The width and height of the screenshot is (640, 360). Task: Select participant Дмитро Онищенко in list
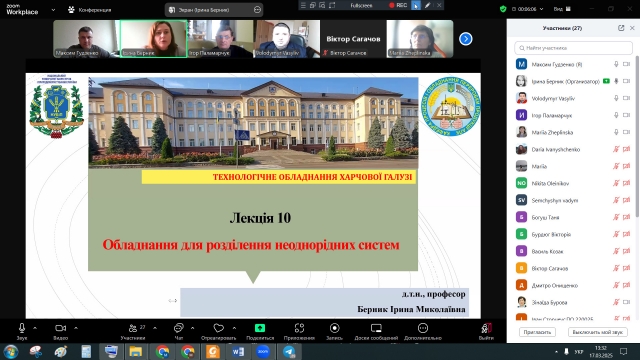pos(573,285)
